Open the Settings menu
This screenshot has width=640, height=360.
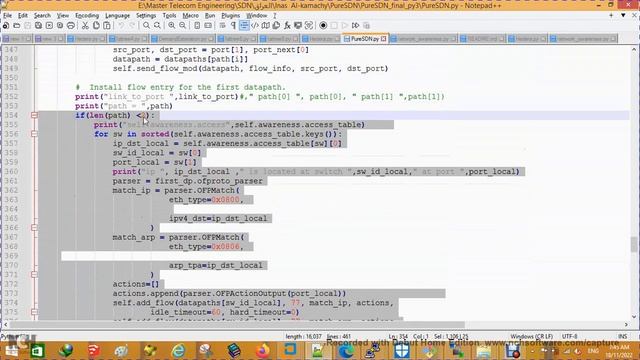coord(146,16)
